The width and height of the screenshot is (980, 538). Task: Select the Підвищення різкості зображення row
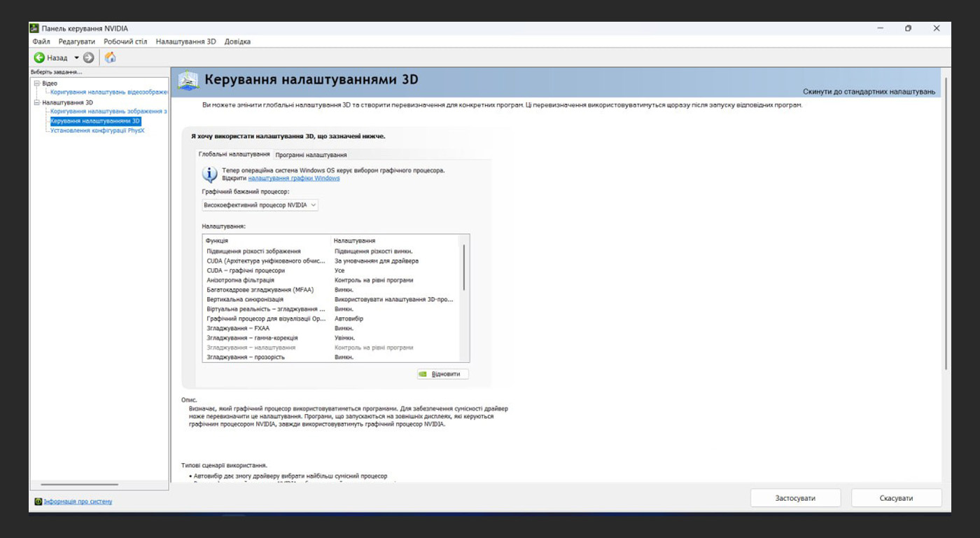(x=330, y=251)
